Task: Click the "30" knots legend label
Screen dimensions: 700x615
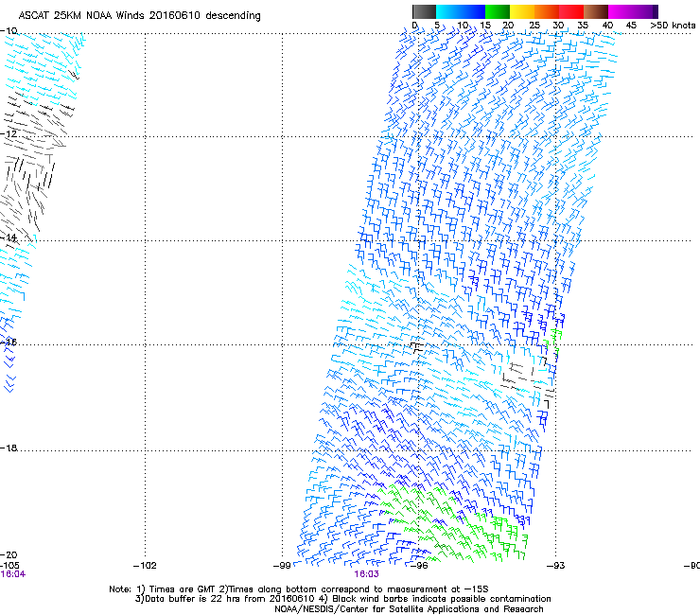Action: (x=558, y=25)
